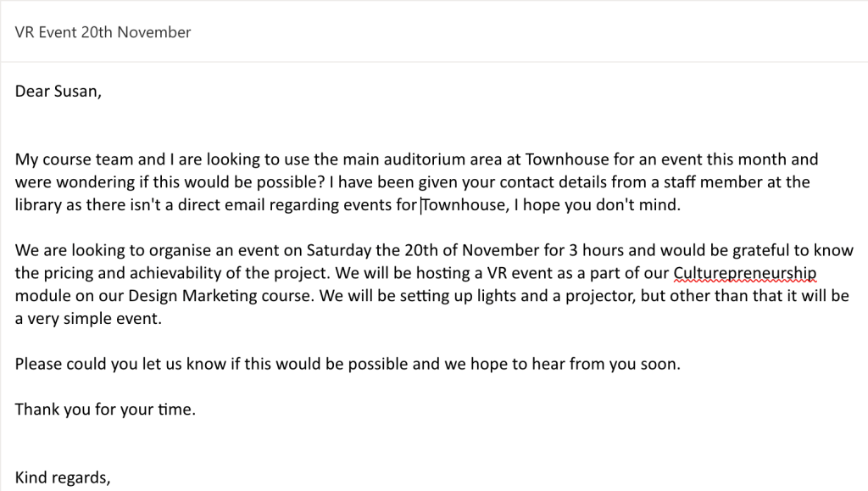Click the subject field reading "VR Event 20th November"
The image size is (868, 491).
tap(103, 32)
